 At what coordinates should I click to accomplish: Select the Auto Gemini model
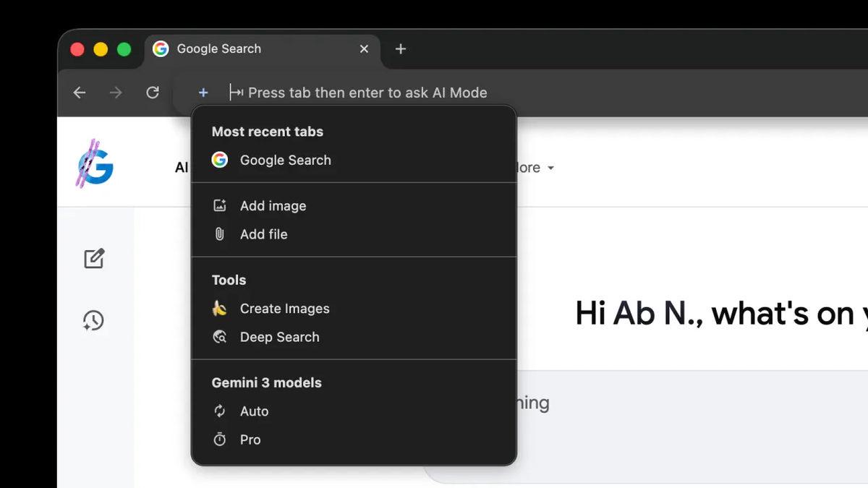254,411
